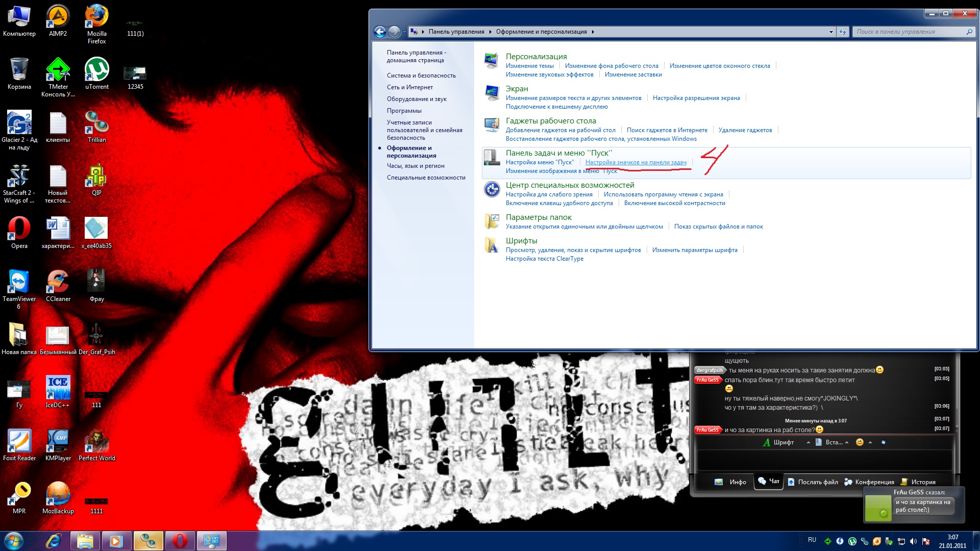Open the Персонализация category icon

tap(492, 61)
